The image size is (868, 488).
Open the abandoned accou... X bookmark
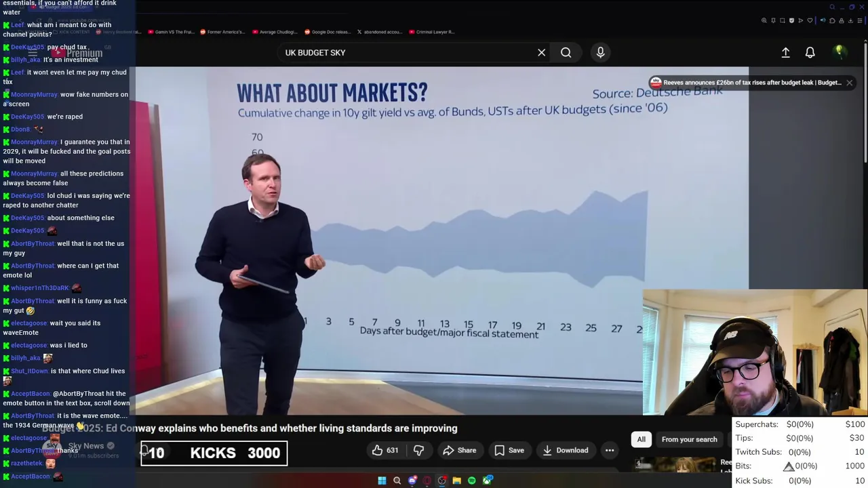[380, 32]
